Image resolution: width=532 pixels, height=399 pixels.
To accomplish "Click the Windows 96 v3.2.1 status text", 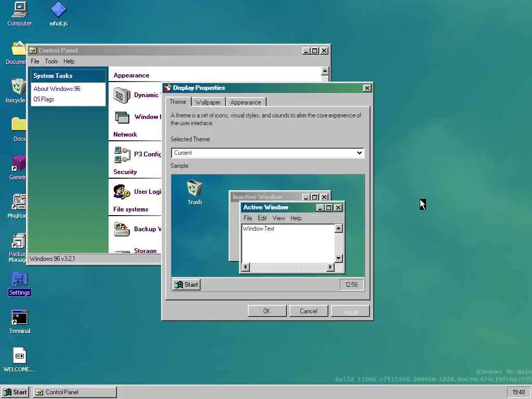I will pyautogui.click(x=52, y=259).
